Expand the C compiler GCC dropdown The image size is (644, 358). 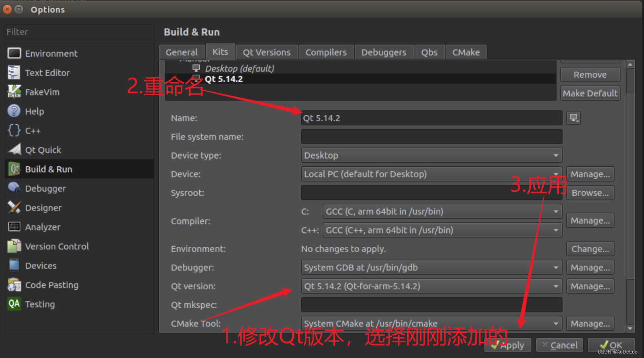442,211
